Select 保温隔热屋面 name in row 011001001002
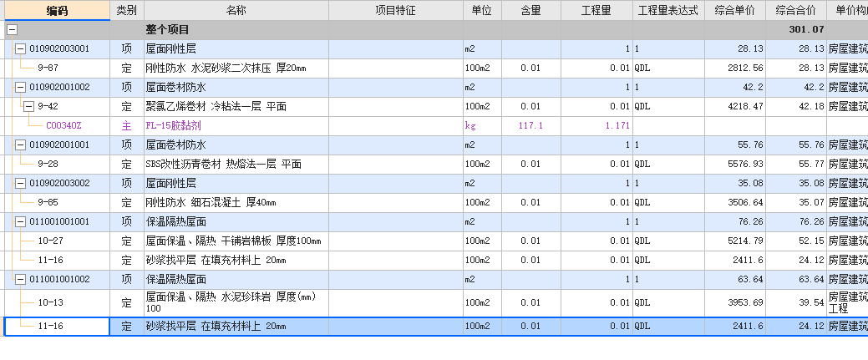This screenshot has width=868, height=360. 236,279
